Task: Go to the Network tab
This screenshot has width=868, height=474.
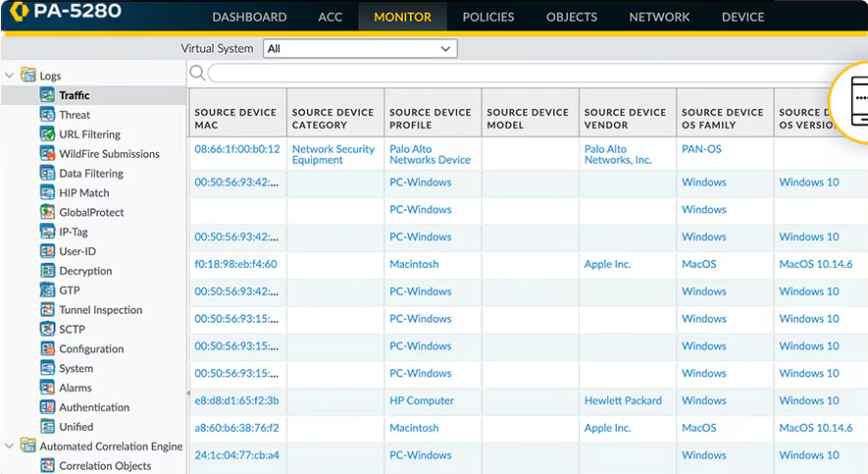Action: coord(659,17)
